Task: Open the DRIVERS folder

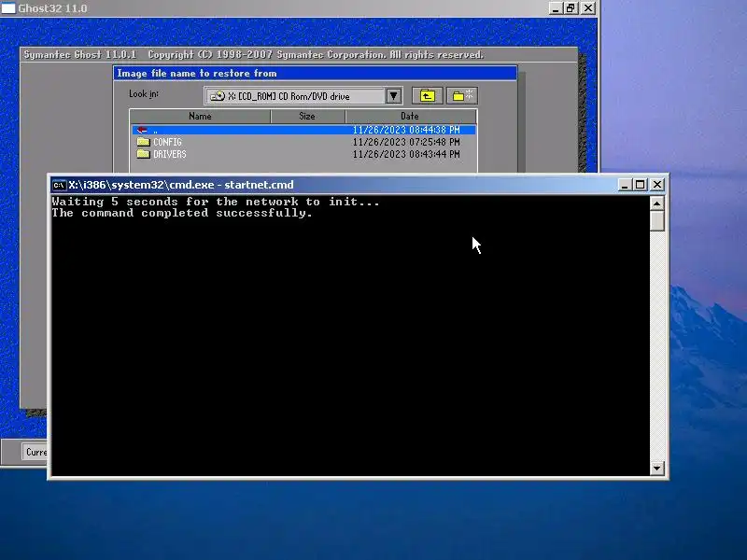Action: 170,154
